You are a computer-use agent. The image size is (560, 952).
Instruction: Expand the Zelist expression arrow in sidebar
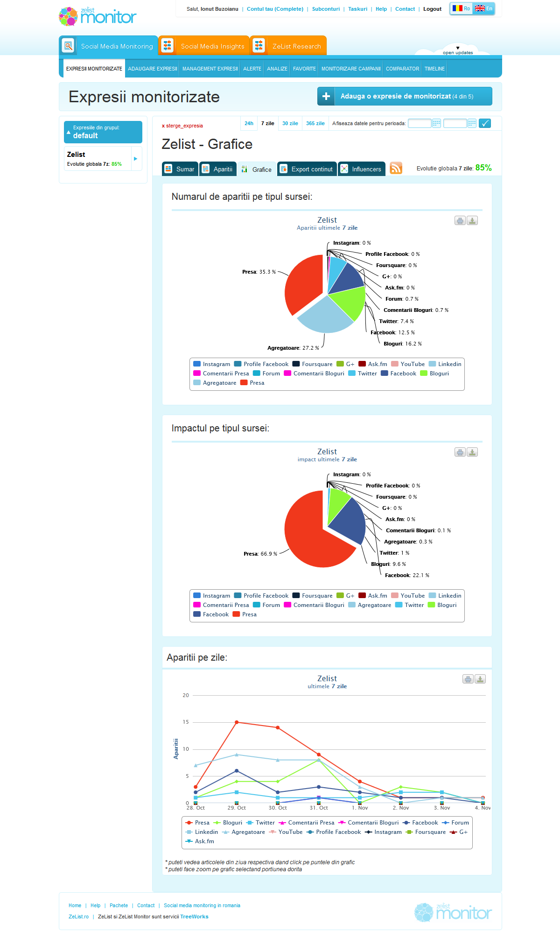[x=136, y=159]
